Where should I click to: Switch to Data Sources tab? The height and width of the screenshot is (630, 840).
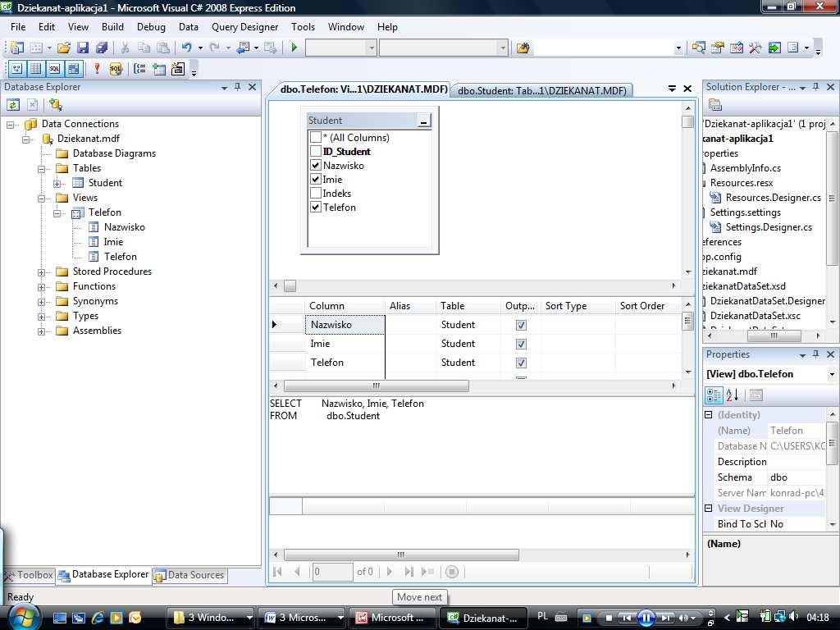(x=189, y=575)
